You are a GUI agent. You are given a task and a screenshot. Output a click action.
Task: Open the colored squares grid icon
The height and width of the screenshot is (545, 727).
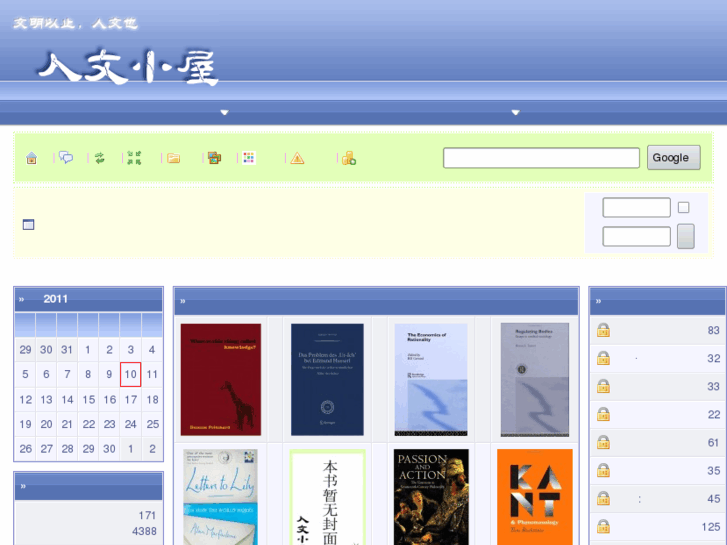click(249, 158)
